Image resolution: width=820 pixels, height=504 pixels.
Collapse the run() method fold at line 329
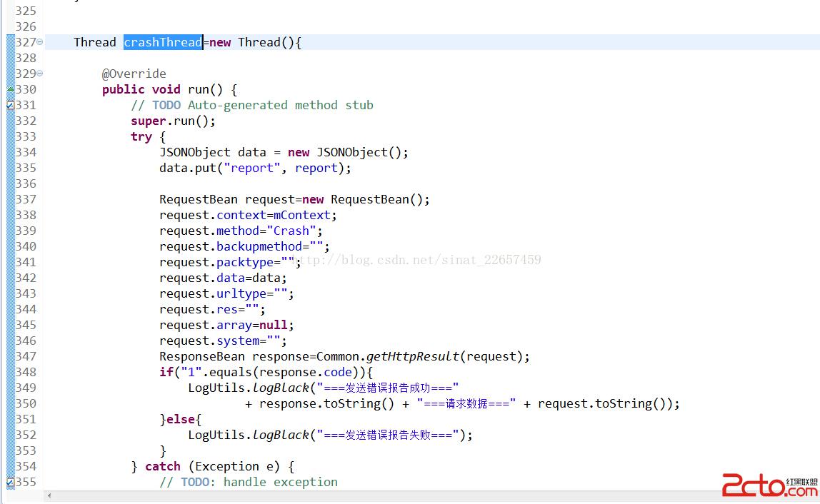40,74
